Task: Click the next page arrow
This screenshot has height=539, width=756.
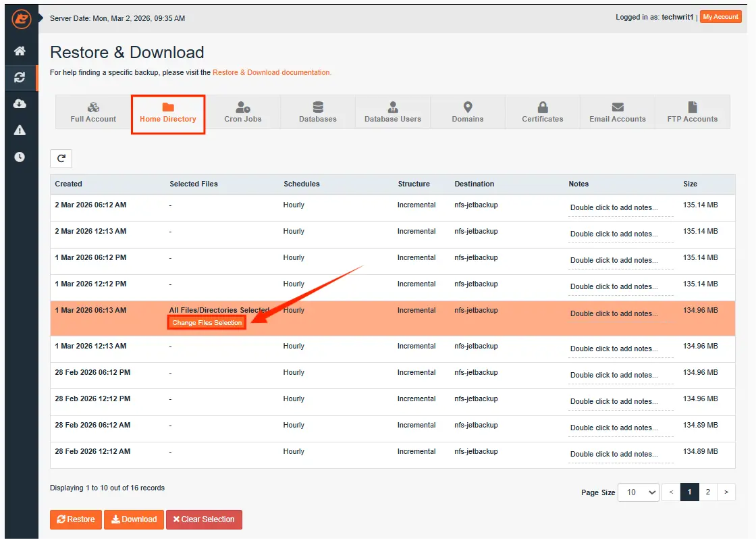Action: click(x=726, y=492)
